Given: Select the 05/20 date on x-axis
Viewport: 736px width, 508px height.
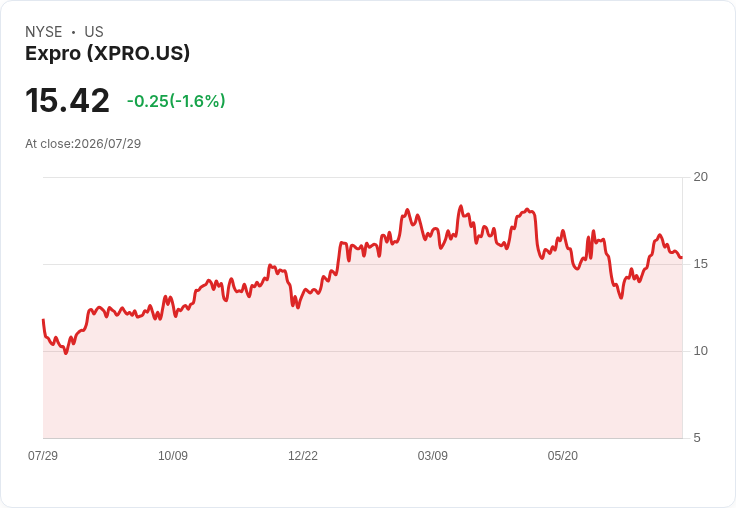Looking at the screenshot, I should [562, 455].
